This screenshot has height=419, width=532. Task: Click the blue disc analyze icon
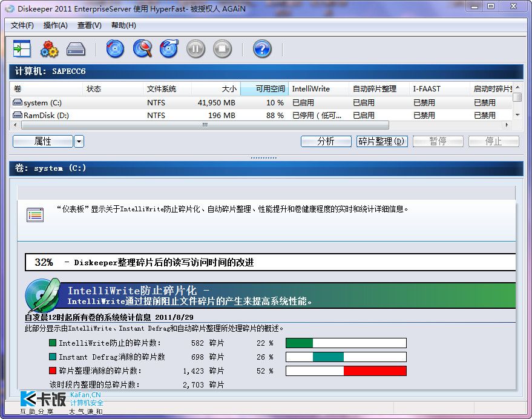[115, 48]
